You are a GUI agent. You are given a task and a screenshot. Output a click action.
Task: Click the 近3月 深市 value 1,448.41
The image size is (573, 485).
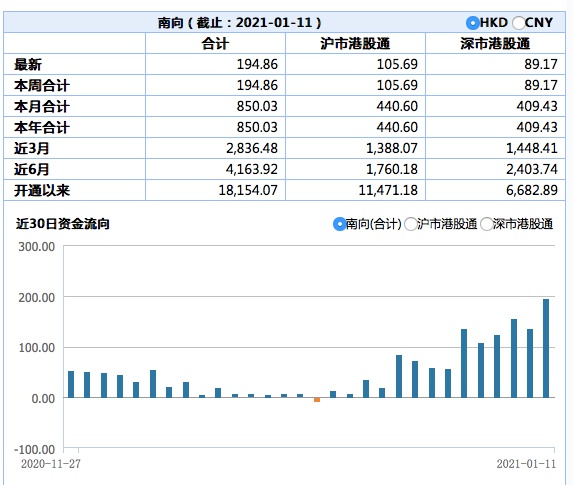point(532,148)
